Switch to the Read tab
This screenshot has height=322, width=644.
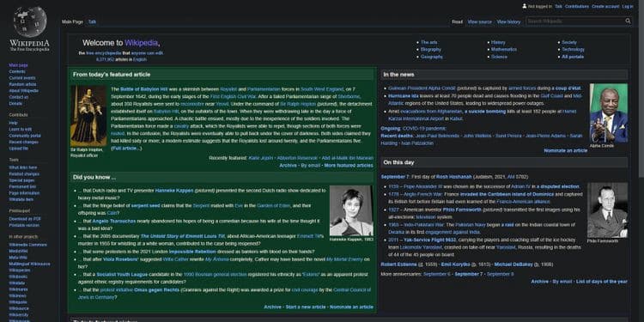457,21
